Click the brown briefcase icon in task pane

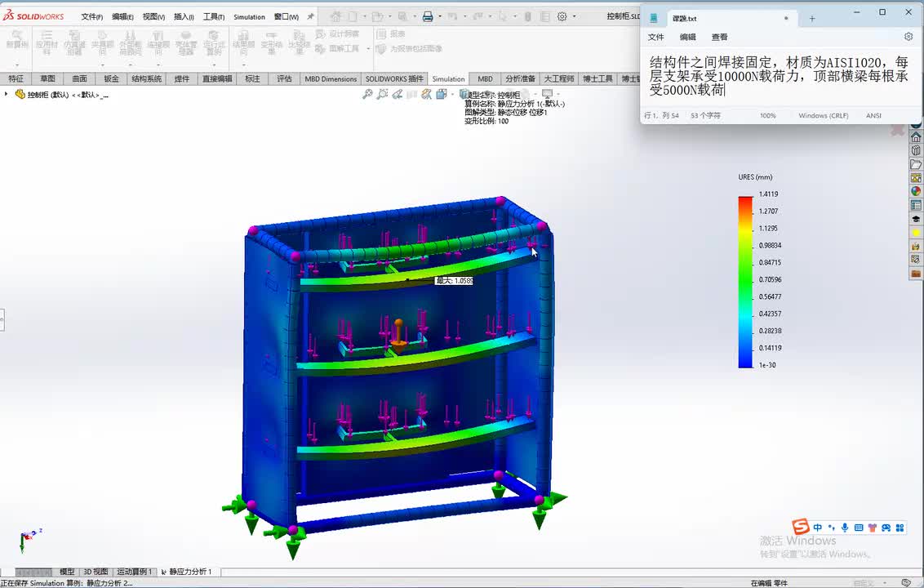pyautogui.click(x=916, y=273)
